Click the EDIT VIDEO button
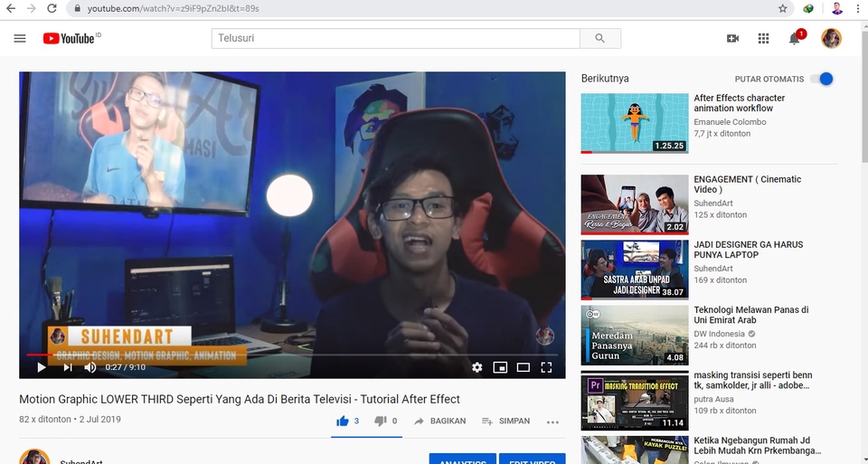868x464 pixels. tap(533, 459)
